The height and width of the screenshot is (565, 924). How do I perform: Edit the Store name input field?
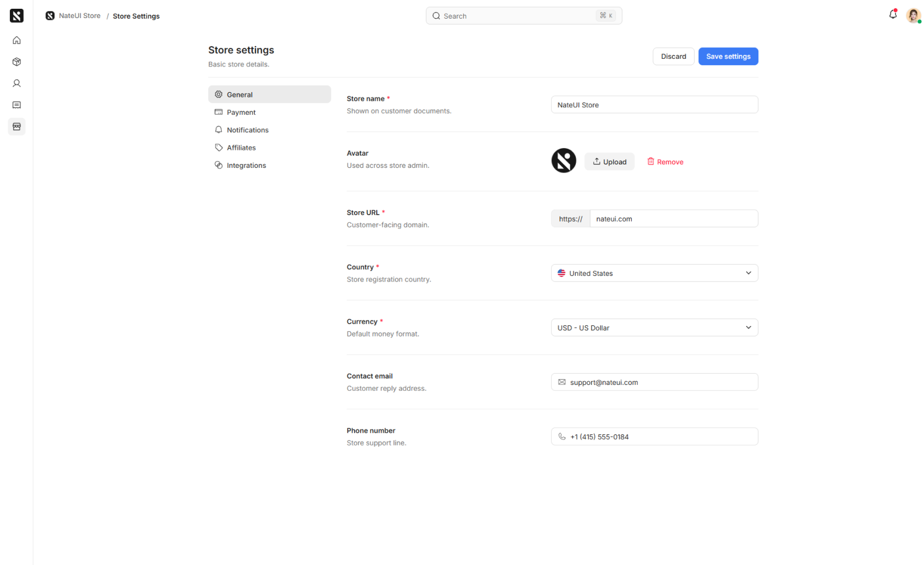tap(654, 105)
